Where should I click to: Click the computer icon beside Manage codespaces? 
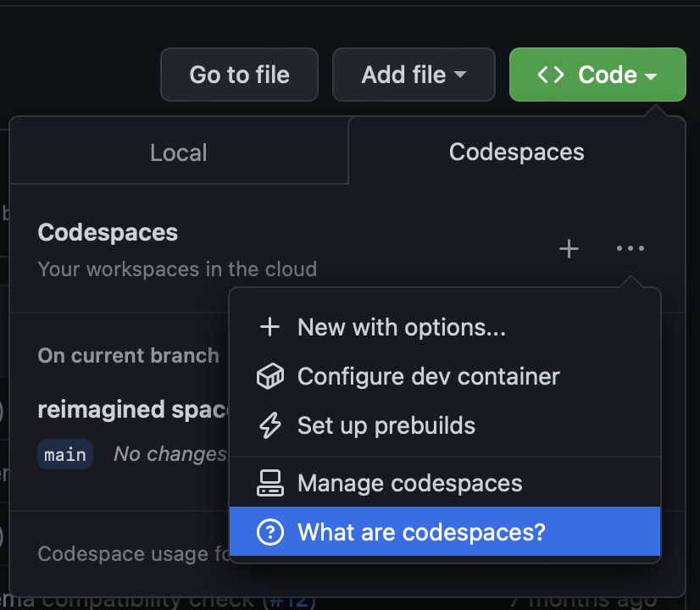[270, 483]
